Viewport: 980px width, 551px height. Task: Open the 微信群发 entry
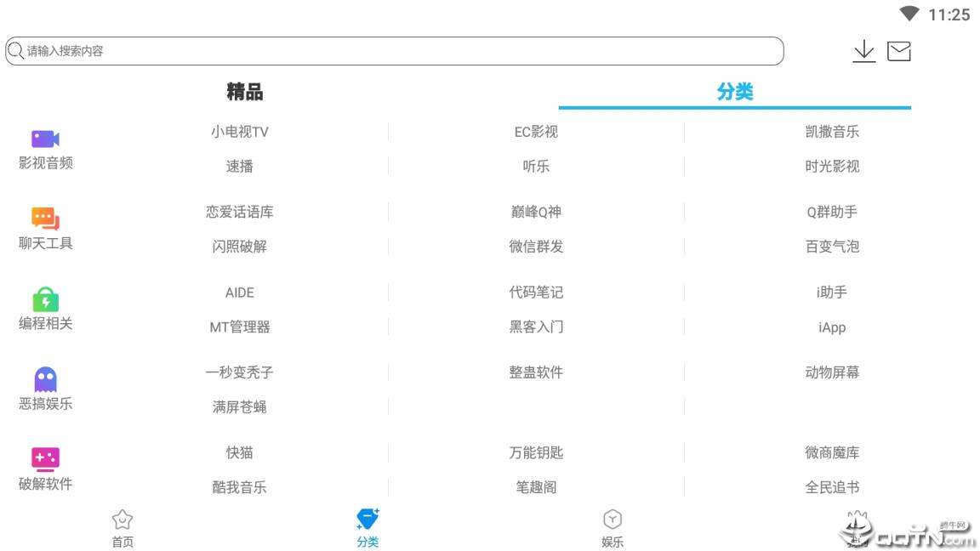pos(535,247)
